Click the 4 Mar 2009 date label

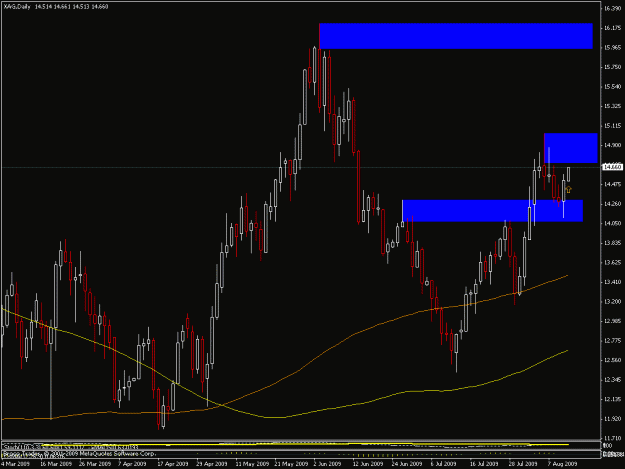[x=16, y=464]
